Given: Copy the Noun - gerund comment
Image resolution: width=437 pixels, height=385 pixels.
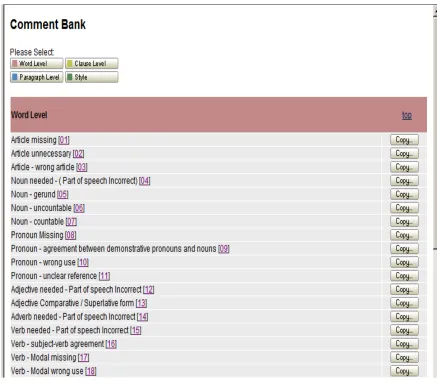Looking at the screenshot, I should coord(404,194).
